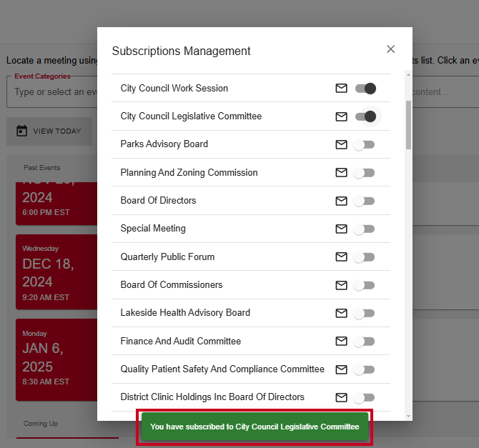Image resolution: width=479 pixels, height=448 pixels.
Task: Click the scrollbar down arrow in dialog
Action: (408, 417)
